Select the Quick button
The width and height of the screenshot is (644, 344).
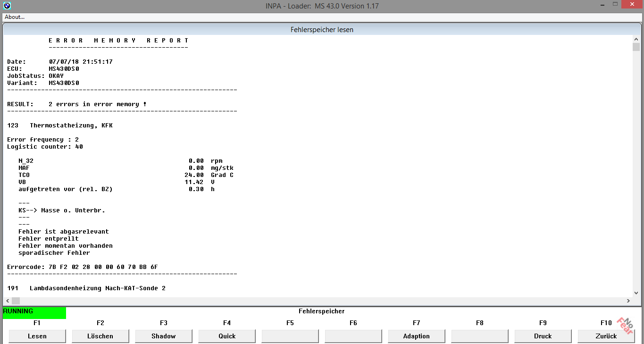click(x=227, y=336)
